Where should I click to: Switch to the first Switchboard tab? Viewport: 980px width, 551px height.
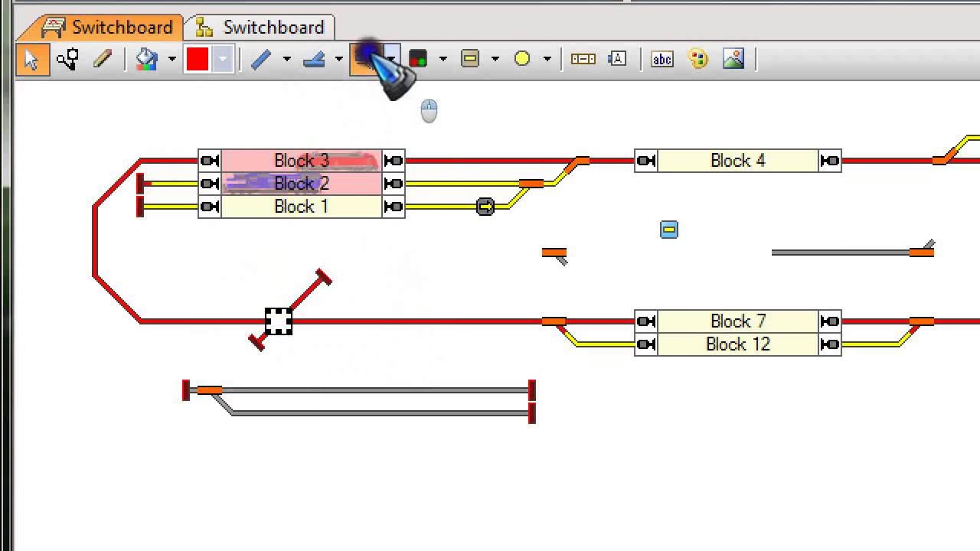tap(106, 28)
